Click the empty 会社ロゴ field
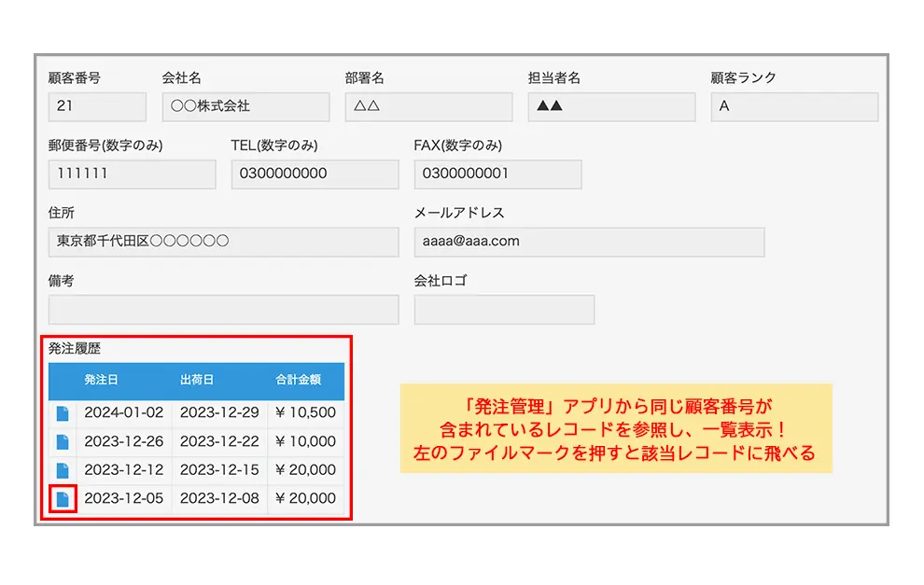 [504, 310]
